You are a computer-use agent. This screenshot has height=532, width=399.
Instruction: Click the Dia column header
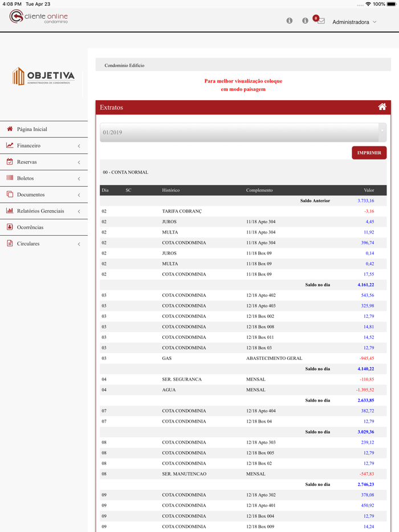[105, 190]
